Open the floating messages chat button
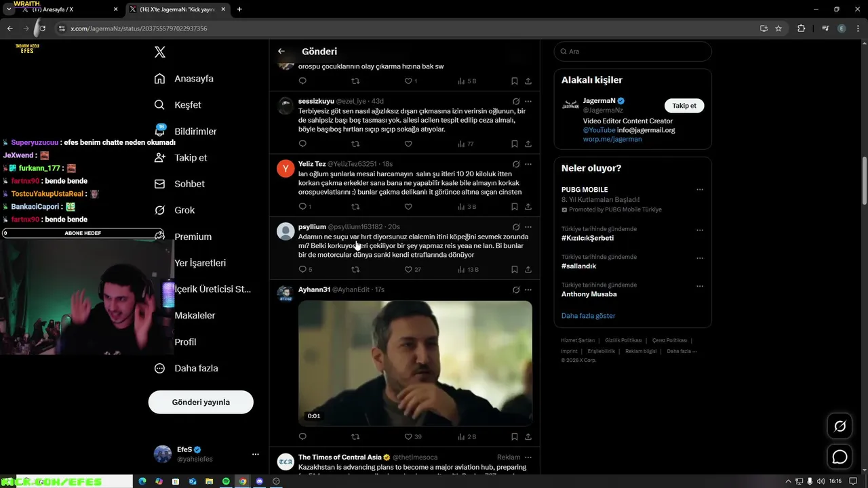This screenshot has width=868, height=488. pyautogui.click(x=840, y=457)
